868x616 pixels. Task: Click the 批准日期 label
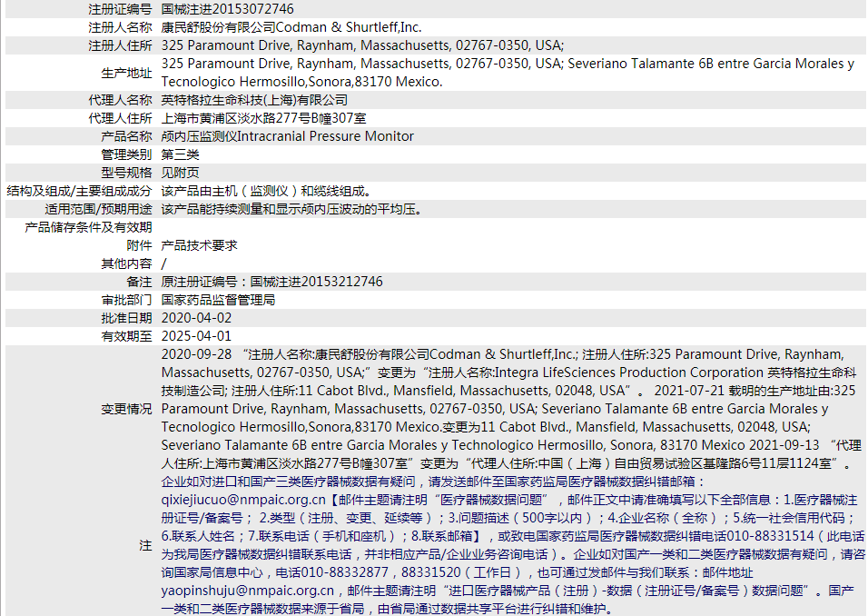pyautogui.click(x=126, y=318)
